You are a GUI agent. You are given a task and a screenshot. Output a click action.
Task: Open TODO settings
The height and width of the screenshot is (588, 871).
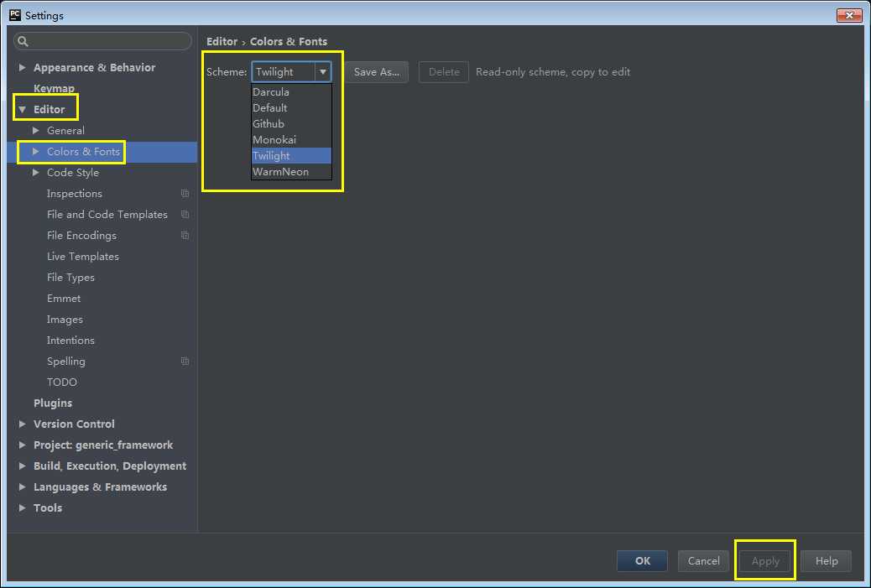click(x=62, y=382)
